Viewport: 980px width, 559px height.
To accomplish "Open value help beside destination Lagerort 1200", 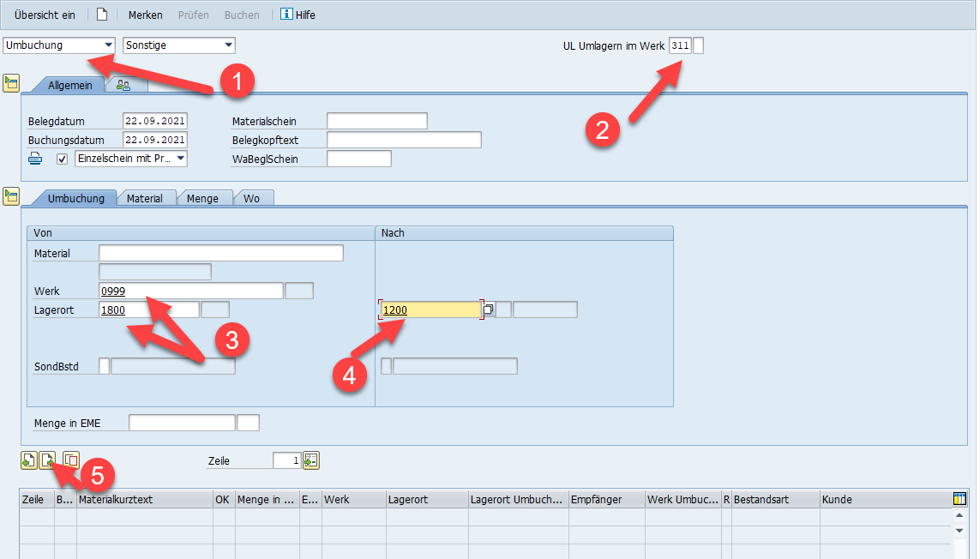I will (489, 310).
